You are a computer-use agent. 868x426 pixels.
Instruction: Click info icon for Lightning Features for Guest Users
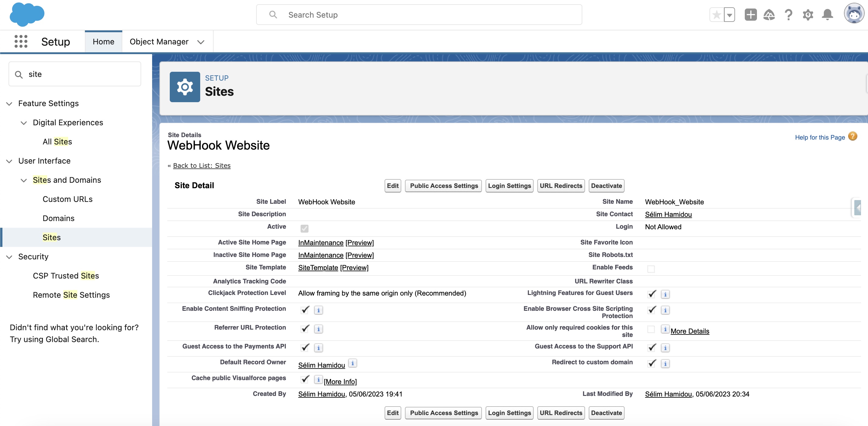[665, 294]
